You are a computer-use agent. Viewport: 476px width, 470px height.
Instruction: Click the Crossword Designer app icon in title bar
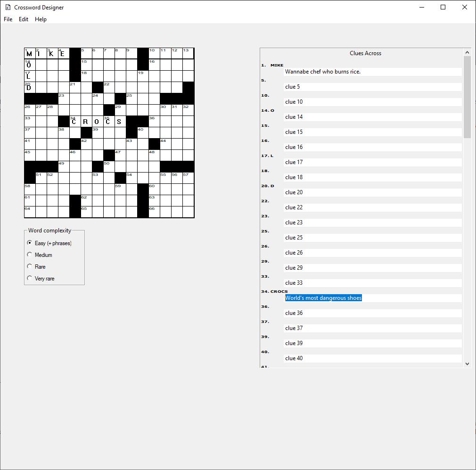coord(8,7)
